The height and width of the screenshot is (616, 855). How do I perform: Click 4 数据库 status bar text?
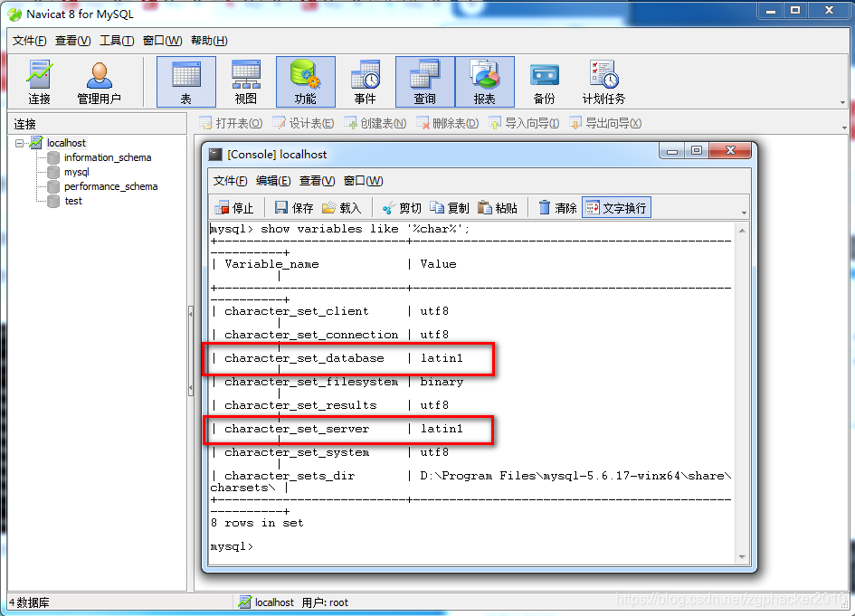click(x=29, y=602)
